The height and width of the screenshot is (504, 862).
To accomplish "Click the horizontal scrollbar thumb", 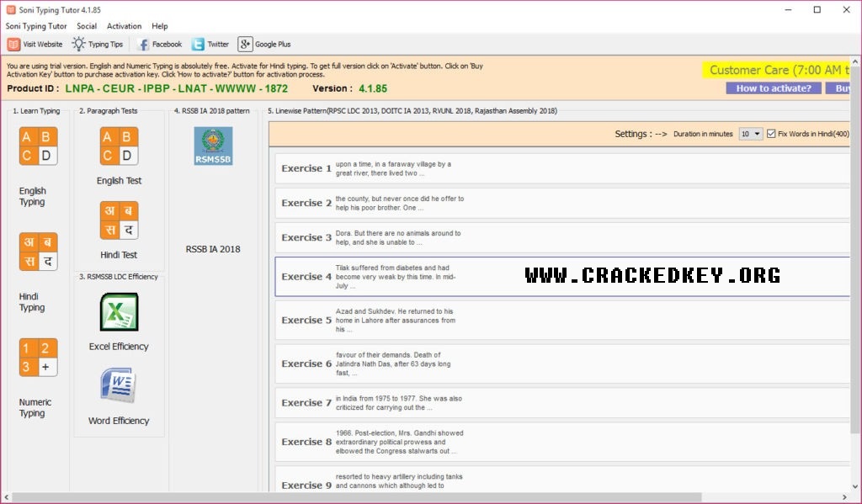I will 356,497.
